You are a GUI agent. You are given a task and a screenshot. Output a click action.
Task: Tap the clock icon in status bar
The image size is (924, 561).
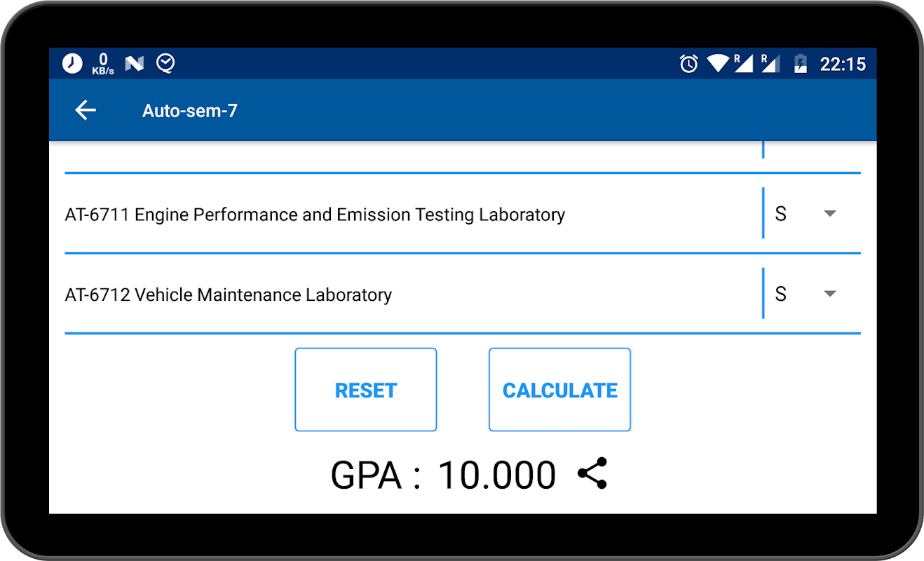click(x=72, y=64)
